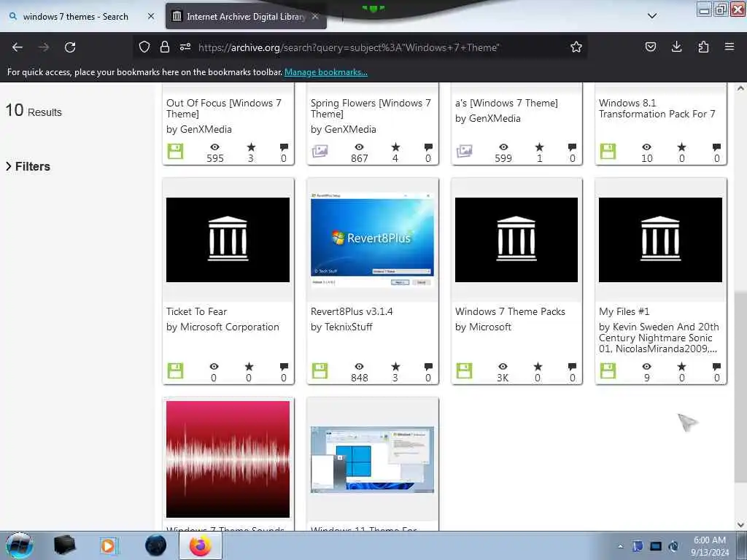The image size is (747, 560).
Task: Click the red sound waveform thumbnail
Action: pos(228,459)
